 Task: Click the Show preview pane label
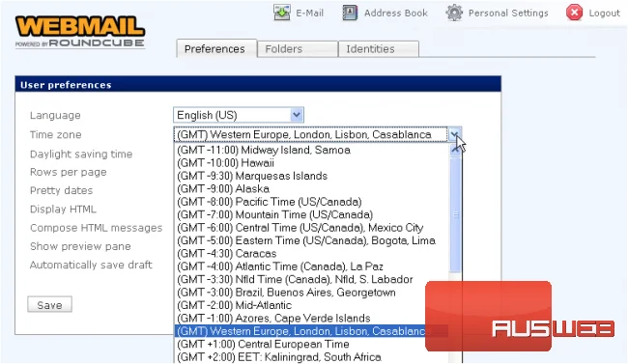coord(80,246)
